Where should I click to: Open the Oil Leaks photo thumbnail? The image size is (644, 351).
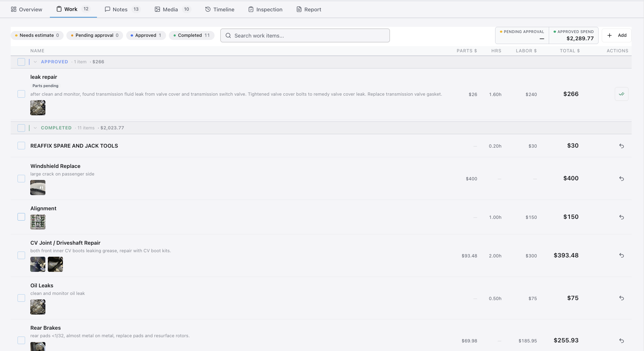(x=38, y=307)
